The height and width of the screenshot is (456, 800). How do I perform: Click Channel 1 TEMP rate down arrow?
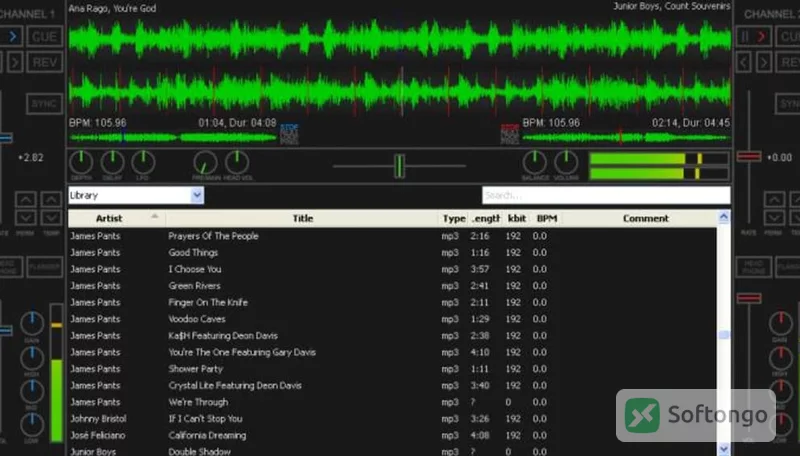pos(51,218)
